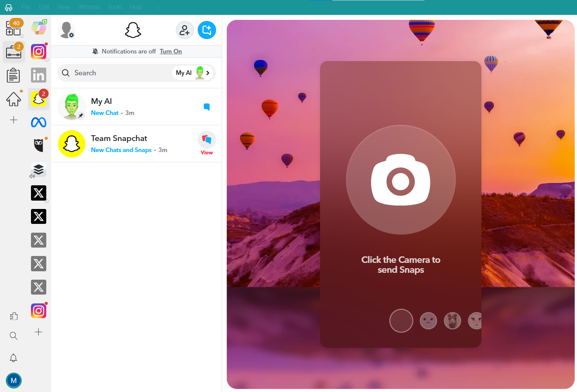The width and height of the screenshot is (577, 392).
Task: Click the Add Friends icon
Action: coord(185,30)
